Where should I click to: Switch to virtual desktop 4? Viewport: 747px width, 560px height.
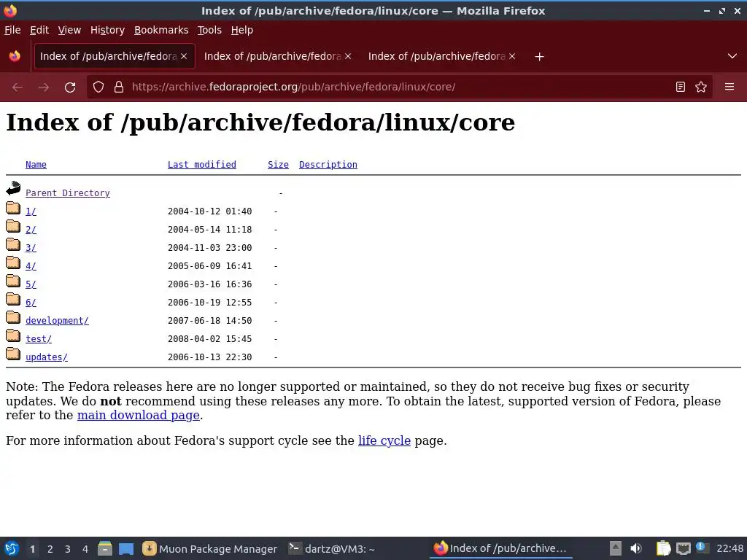coord(85,549)
